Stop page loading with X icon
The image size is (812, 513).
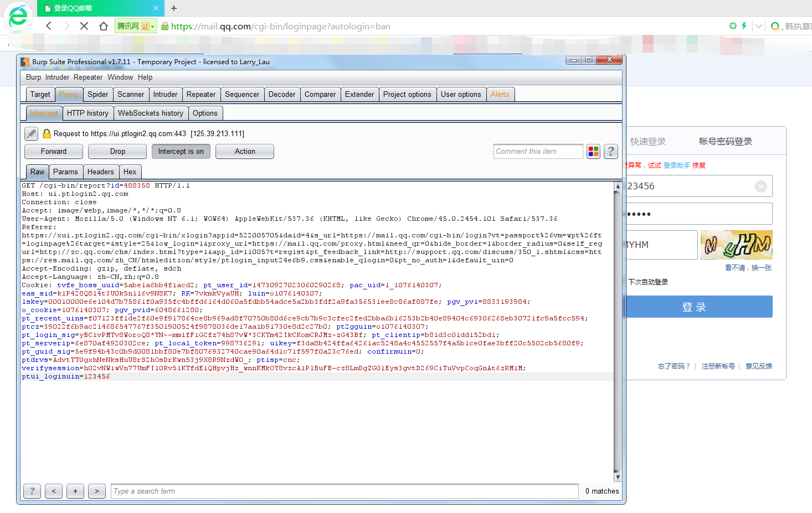pos(84,26)
